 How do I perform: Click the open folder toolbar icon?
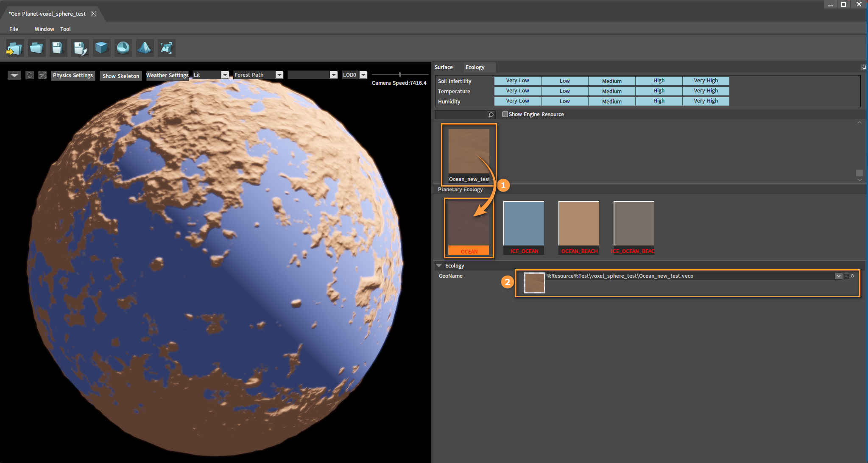coord(36,48)
